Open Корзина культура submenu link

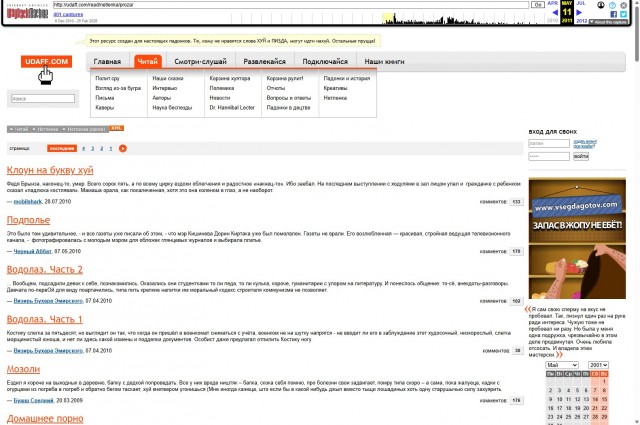pyautogui.click(x=230, y=78)
